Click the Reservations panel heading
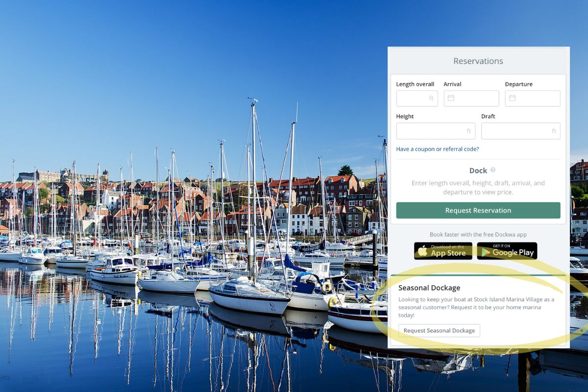This screenshot has width=588, height=392. click(478, 61)
